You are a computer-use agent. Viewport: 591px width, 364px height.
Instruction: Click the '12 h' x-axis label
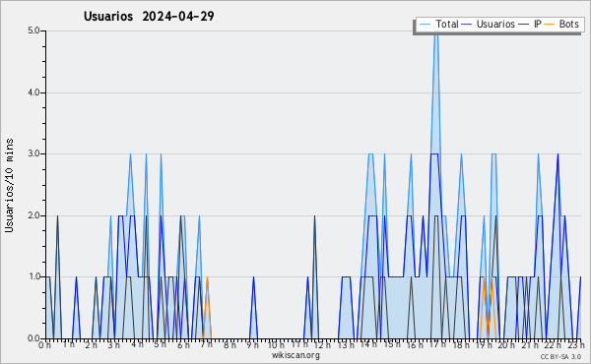pyautogui.click(x=322, y=345)
